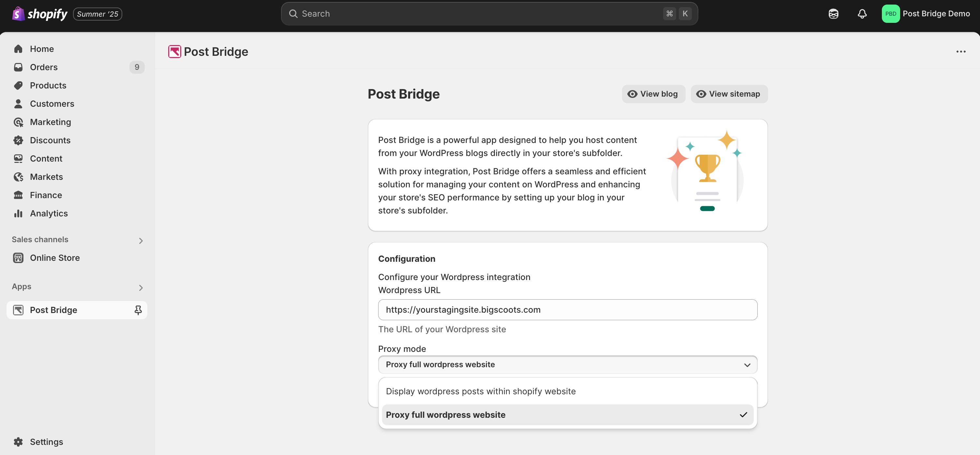Open the Post Bridge Demo account avatar
980x455 pixels.
click(891, 13)
